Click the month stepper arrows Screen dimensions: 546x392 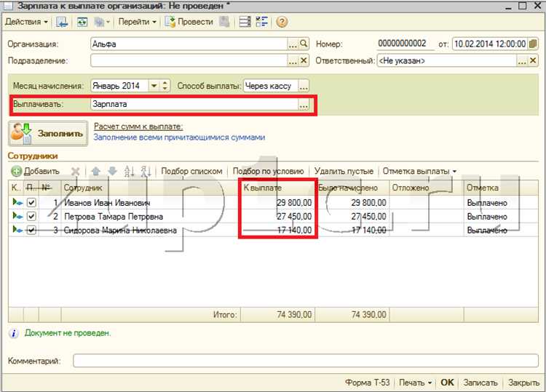pyautogui.click(x=165, y=86)
